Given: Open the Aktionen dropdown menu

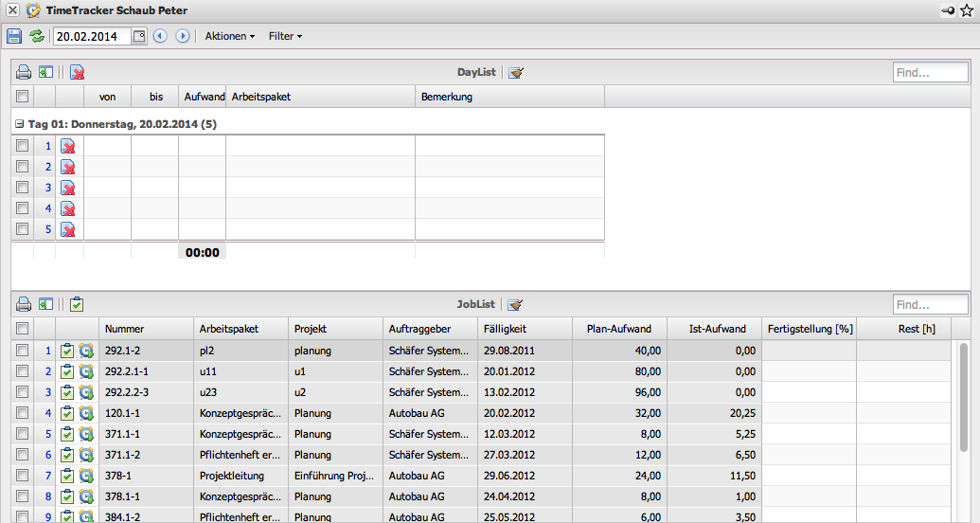Looking at the screenshot, I should (230, 36).
